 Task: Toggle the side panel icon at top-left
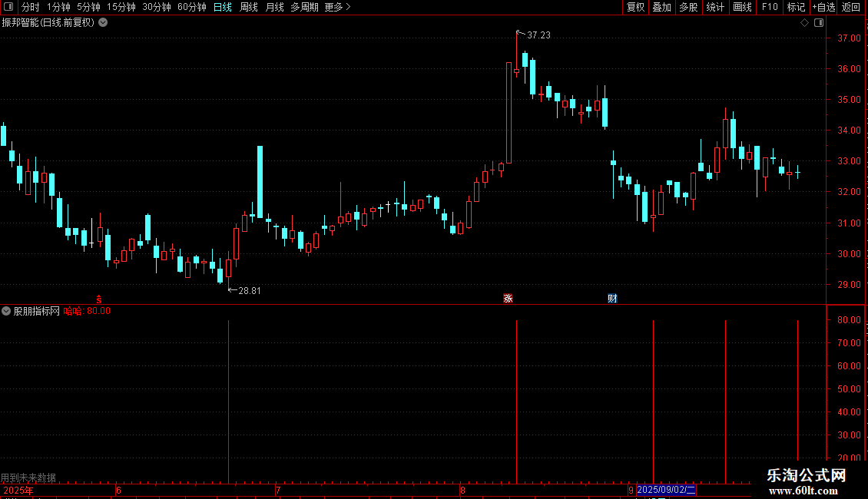coord(8,7)
